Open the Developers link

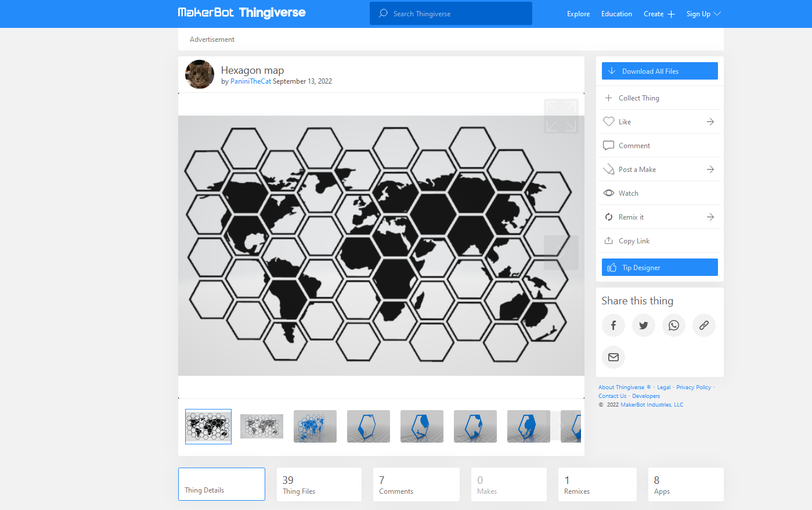646,396
